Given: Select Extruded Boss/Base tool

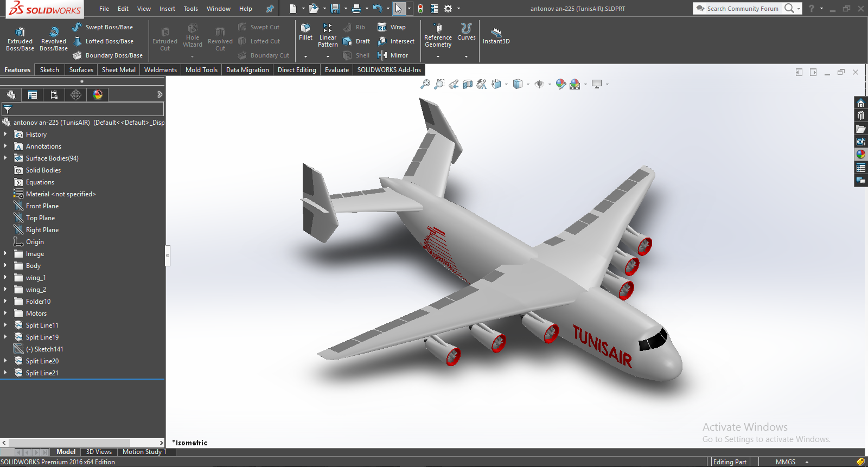Looking at the screenshot, I should pos(20,38).
